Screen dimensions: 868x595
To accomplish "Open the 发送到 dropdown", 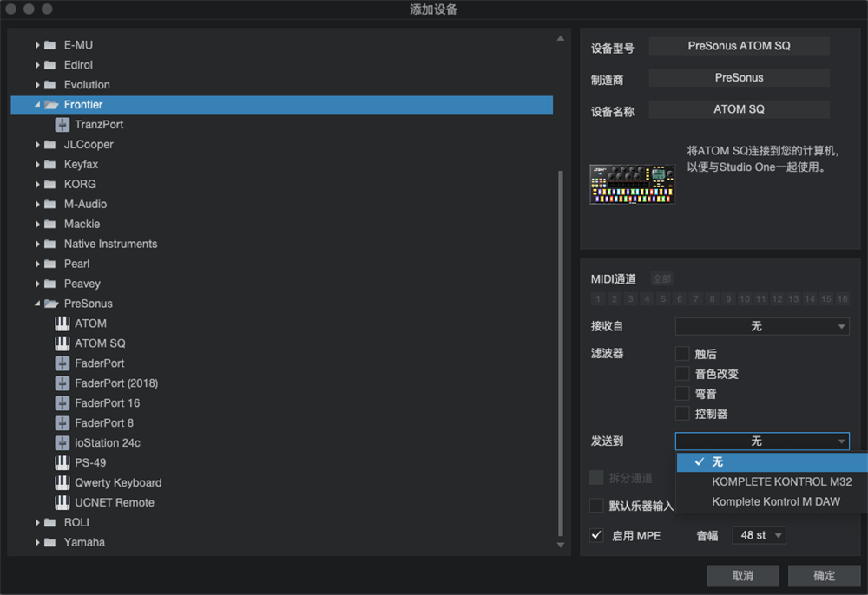I will click(762, 441).
